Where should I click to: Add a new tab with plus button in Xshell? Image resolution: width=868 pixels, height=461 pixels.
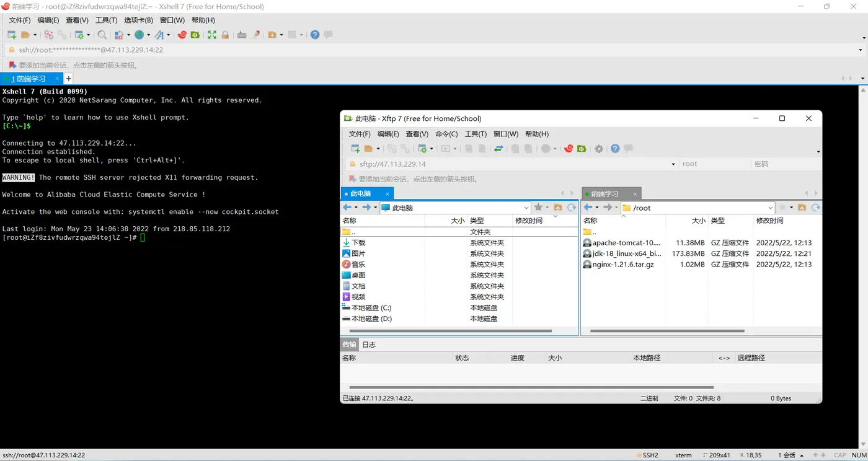[69, 79]
